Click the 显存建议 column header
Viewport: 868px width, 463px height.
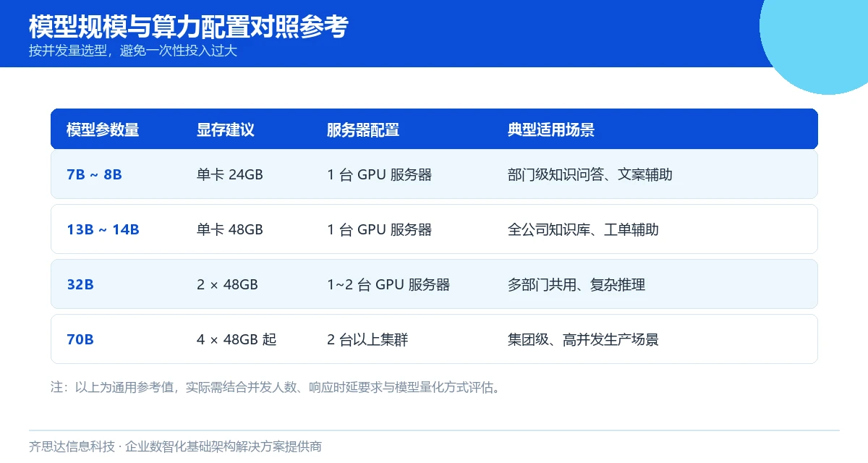226,130
